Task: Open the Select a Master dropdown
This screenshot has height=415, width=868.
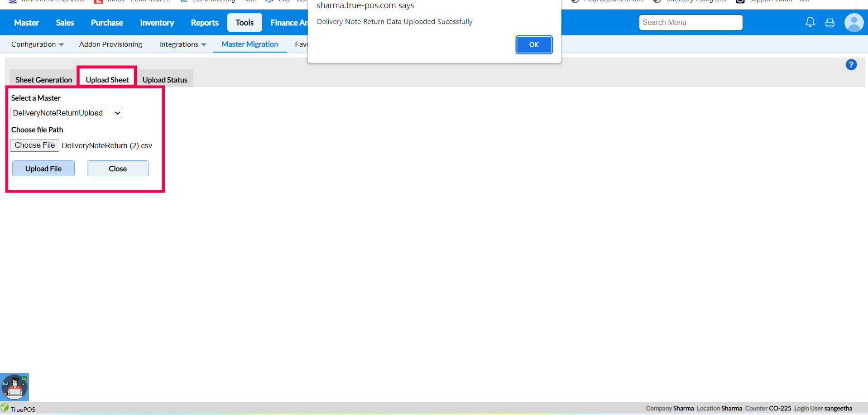Action: tap(67, 113)
